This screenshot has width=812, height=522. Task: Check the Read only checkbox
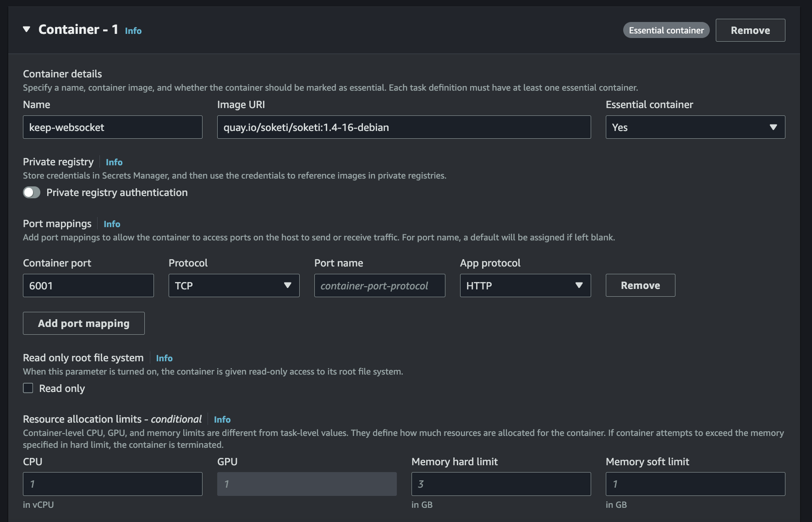28,388
